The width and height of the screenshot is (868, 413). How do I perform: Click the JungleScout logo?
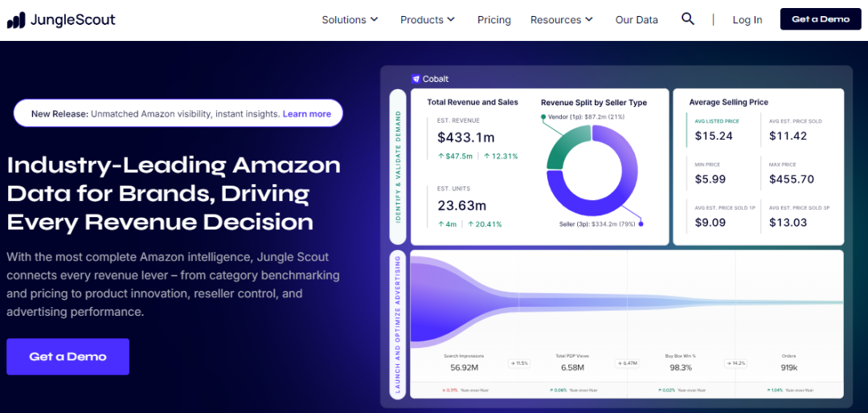(61, 20)
